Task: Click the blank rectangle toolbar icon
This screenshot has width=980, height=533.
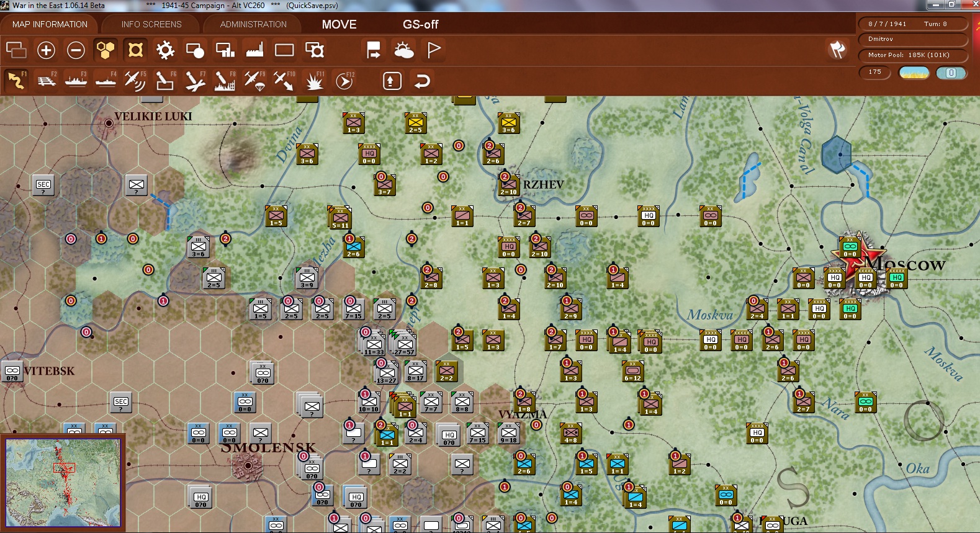Action: coord(284,50)
